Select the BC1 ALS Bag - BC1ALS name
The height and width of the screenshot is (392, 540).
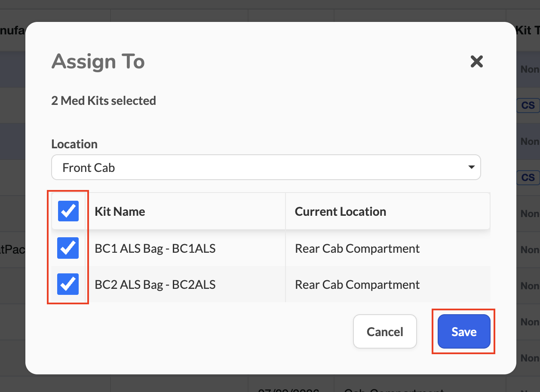click(155, 248)
